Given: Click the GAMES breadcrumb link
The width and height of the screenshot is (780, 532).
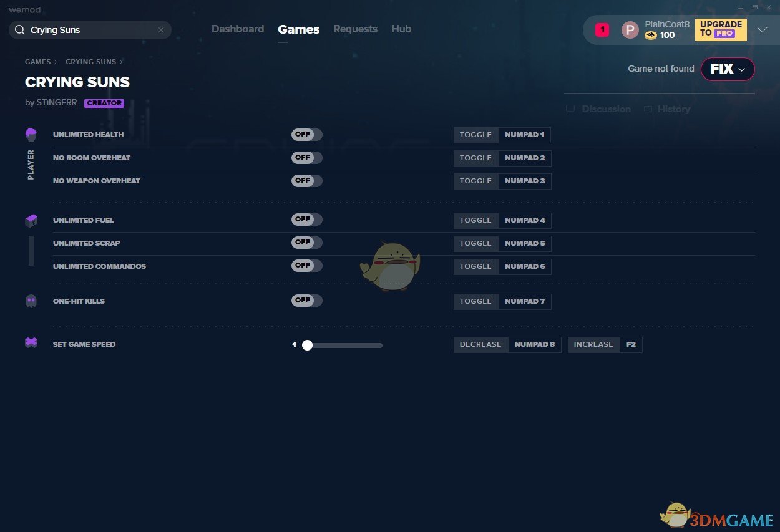Looking at the screenshot, I should (x=38, y=62).
